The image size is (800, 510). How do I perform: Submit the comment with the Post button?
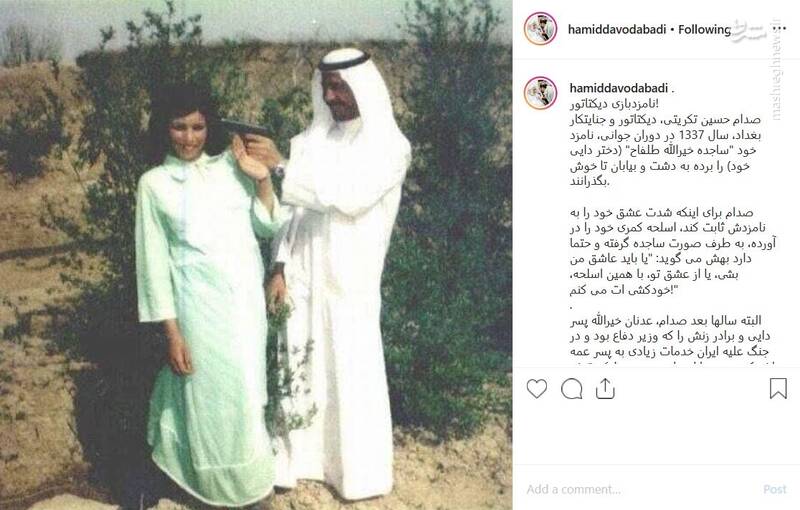point(775,489)
